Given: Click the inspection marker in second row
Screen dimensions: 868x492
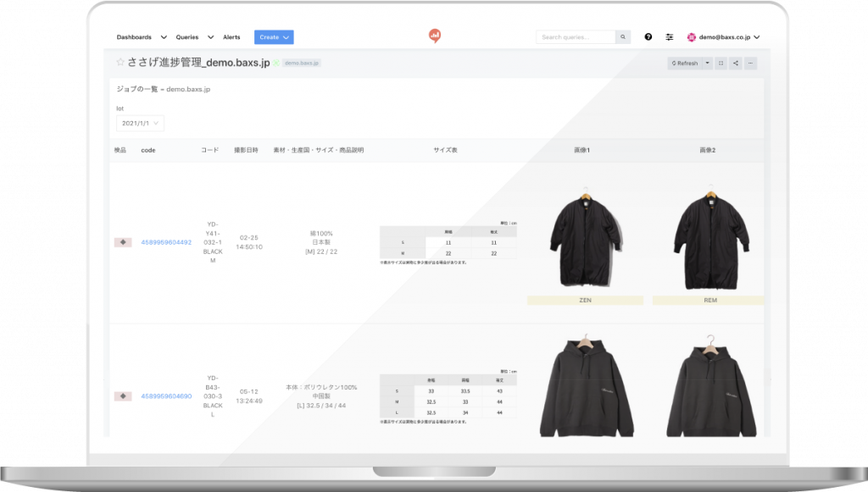Looking at the screenshot, I should coord(123,395).
